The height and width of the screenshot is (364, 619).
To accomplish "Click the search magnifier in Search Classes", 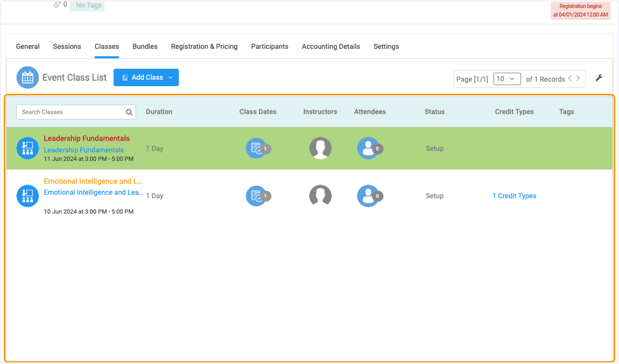I will [129, 112].
